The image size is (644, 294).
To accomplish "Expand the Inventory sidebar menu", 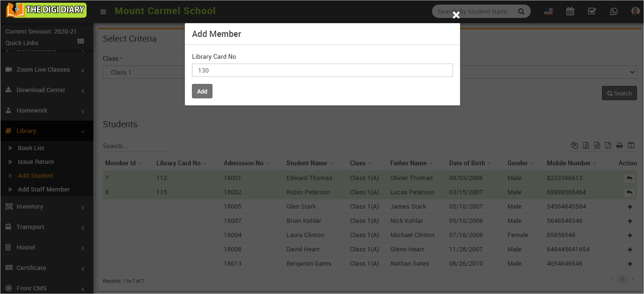I will (x=46, y=206).
